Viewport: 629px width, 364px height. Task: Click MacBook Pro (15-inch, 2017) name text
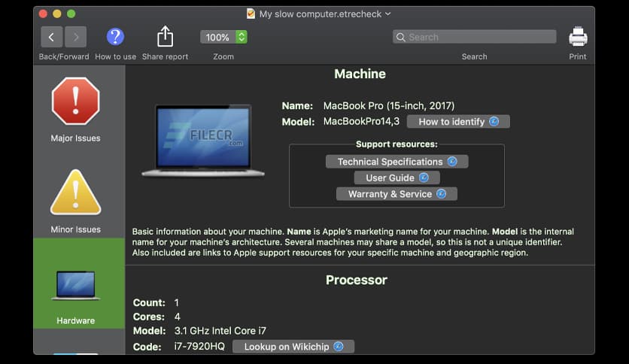389,106
